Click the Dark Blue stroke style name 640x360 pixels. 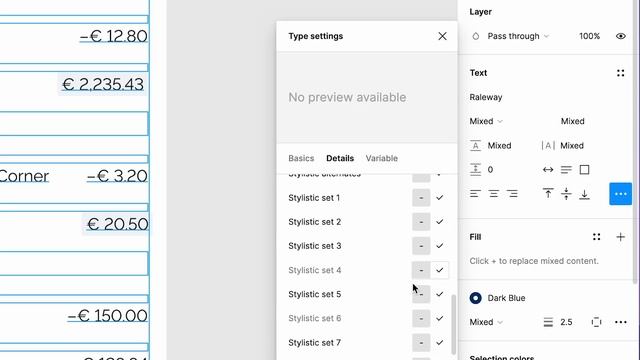[x=506, y=298]
